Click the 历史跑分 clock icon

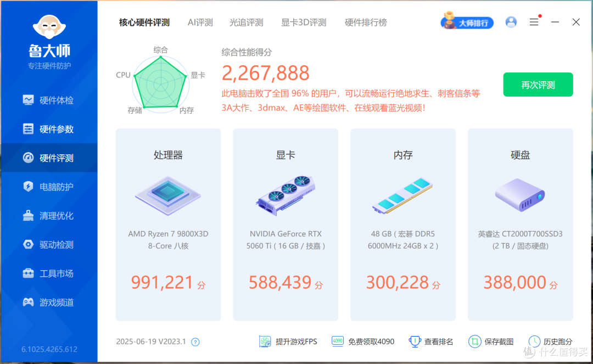pyautogui.click(x=534, y=341)
